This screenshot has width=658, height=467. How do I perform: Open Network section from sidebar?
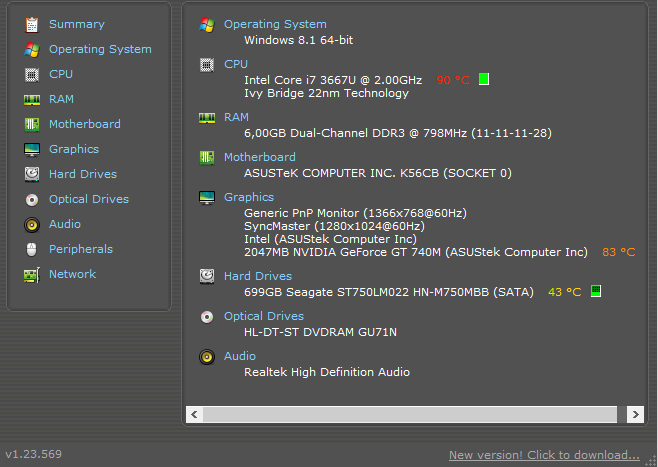(73, 274)
